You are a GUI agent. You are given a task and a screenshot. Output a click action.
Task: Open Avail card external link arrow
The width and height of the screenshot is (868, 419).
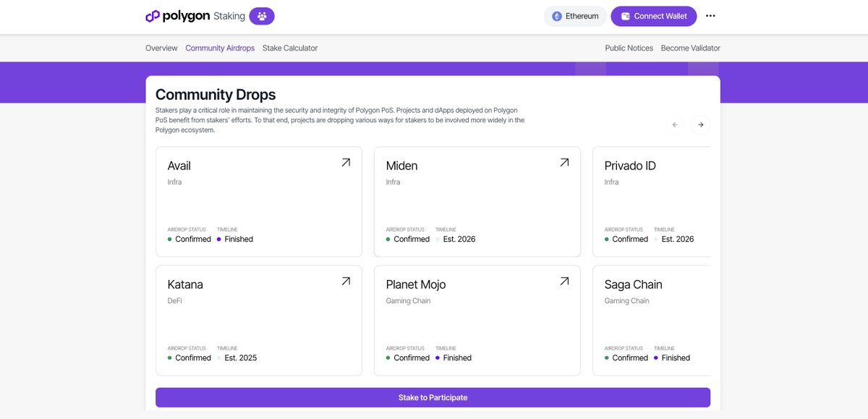(346, 163)
